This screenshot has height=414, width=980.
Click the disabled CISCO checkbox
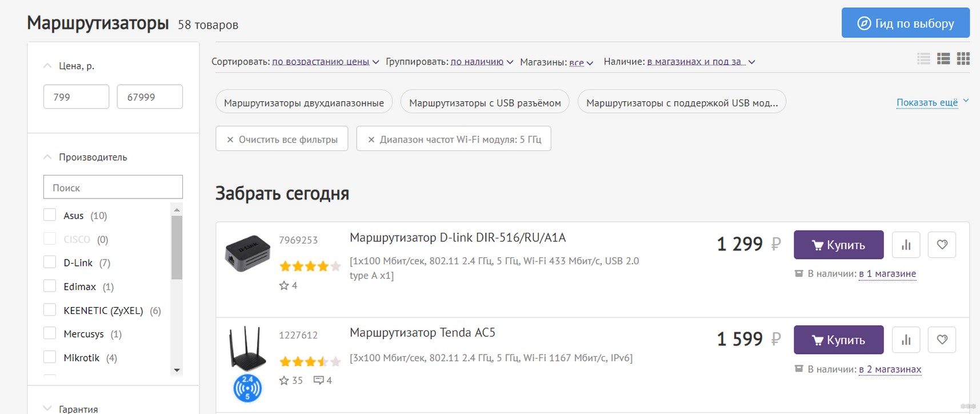coord(50,238)
